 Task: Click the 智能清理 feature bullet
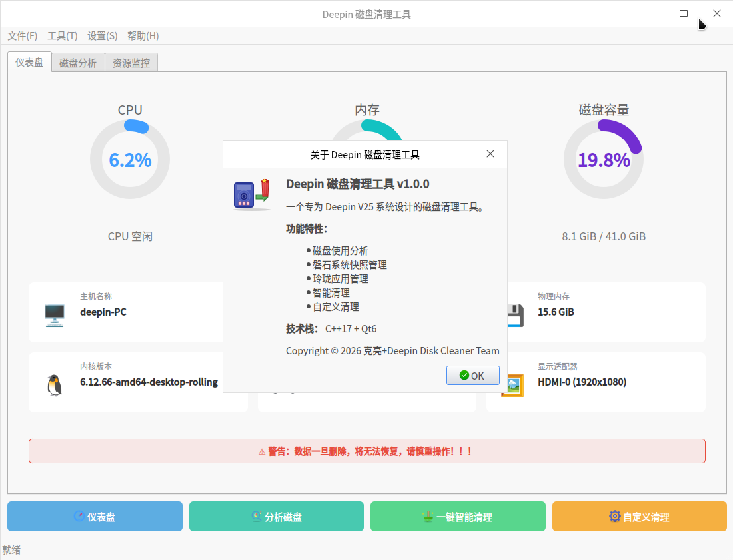[331, 293]
